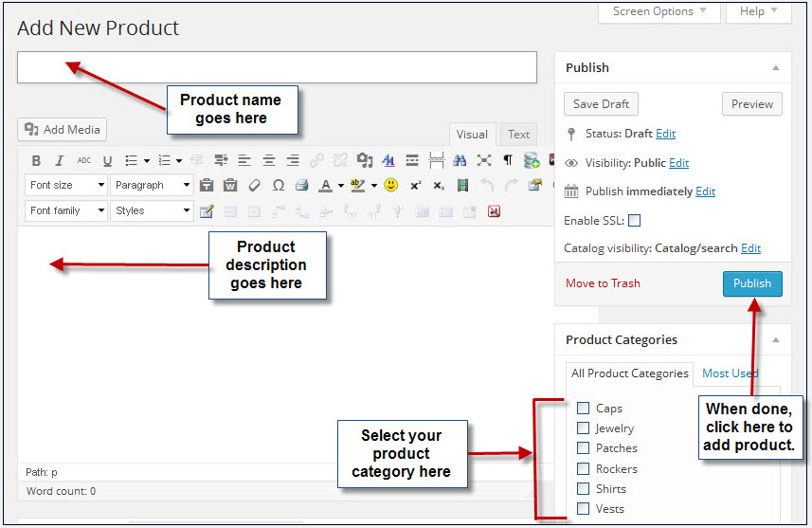Click the Add Media button
This screenshot has height=528, width=812.
click(x=63, y=130)
